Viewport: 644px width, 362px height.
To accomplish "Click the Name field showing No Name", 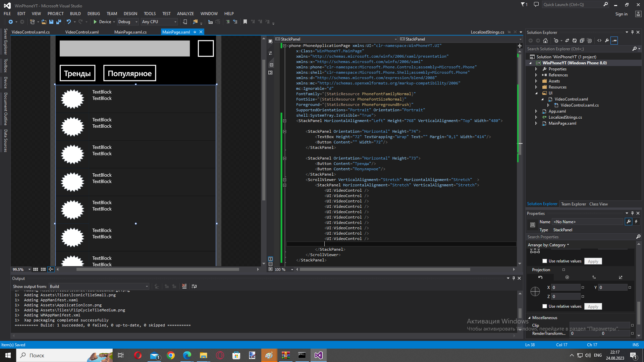I will click(x=588, y=222).
